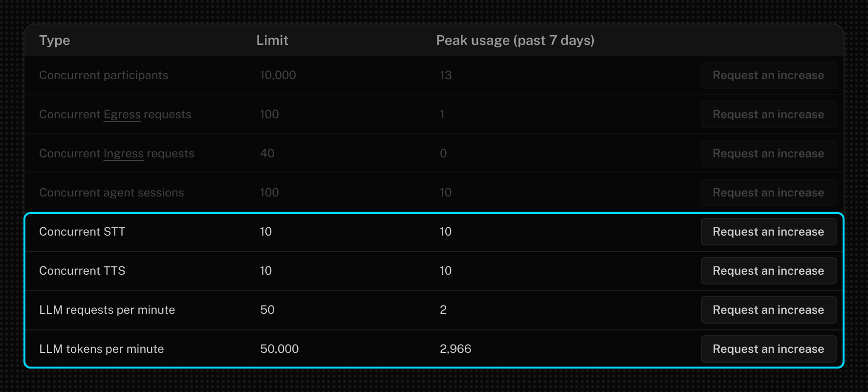Click the LLM requests per minute label
This screenshot has width=868, height=392.
click(107, 310)
